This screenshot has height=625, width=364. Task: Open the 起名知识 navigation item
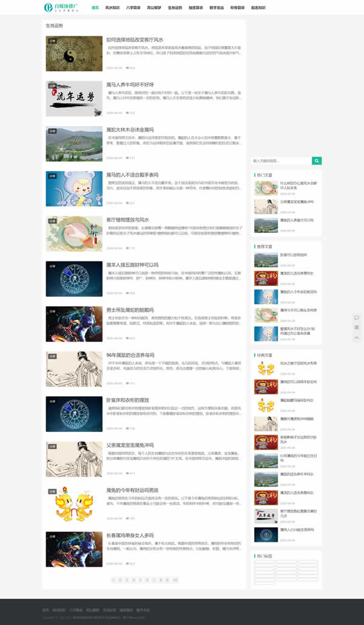pos(258,8)
